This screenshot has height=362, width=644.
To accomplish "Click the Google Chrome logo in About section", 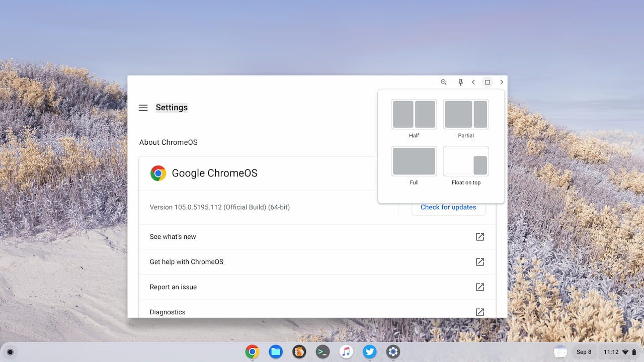I will pos(158,173).
